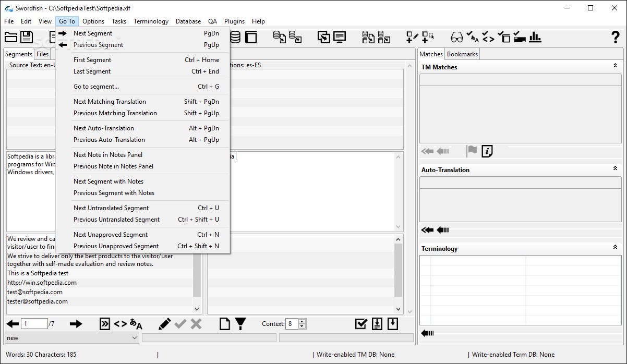This screenshot has width=627, height=364.
Task: Click the pencil edit icon in bottom bar
Action: coord(164,324)
